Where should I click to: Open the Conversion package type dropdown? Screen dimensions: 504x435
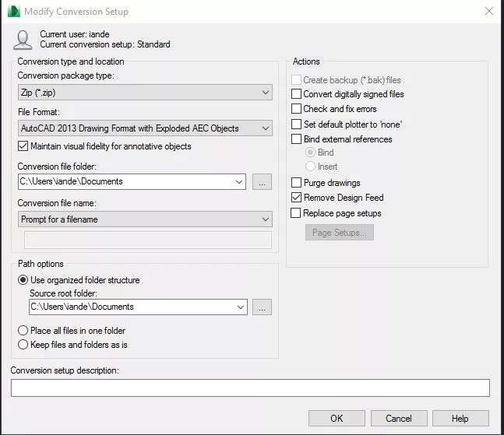(145, 93)
